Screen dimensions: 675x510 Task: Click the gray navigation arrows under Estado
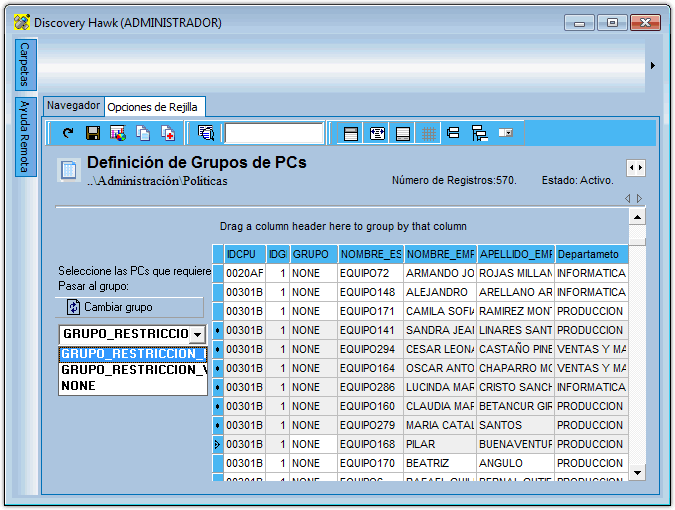click(634, 198)
